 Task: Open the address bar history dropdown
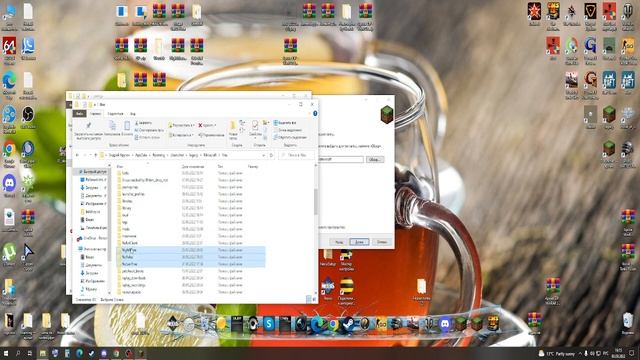click(x=264, y=155)
